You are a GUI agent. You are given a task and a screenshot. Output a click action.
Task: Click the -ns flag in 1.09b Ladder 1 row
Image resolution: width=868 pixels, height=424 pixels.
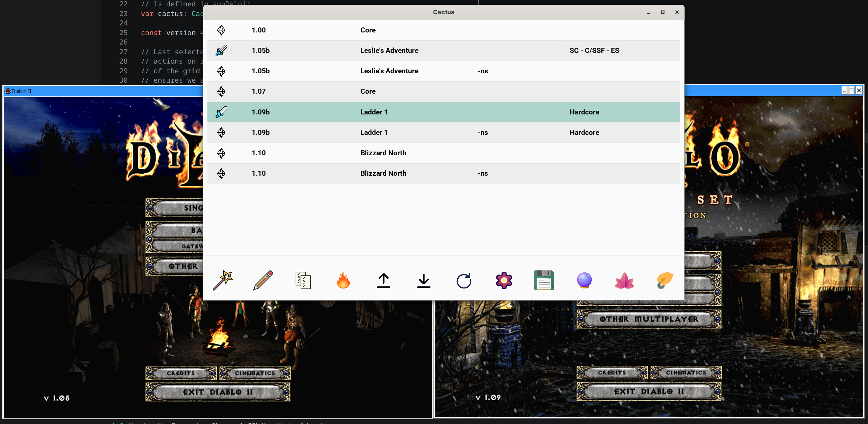click(x=482, y=132)
